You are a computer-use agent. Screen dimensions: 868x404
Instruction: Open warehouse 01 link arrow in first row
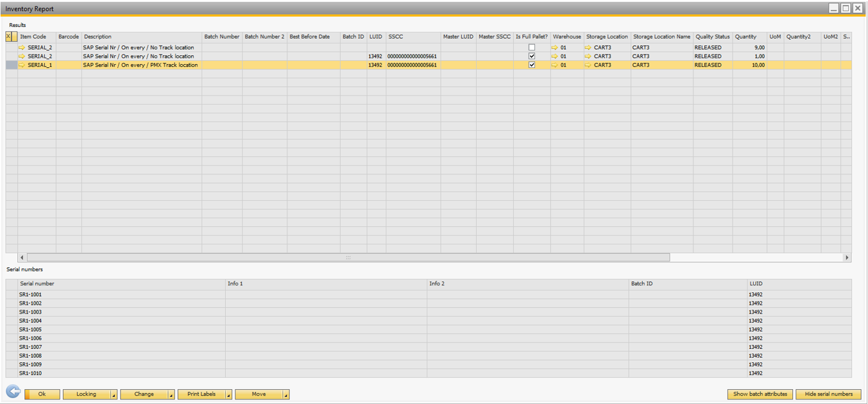555,47
